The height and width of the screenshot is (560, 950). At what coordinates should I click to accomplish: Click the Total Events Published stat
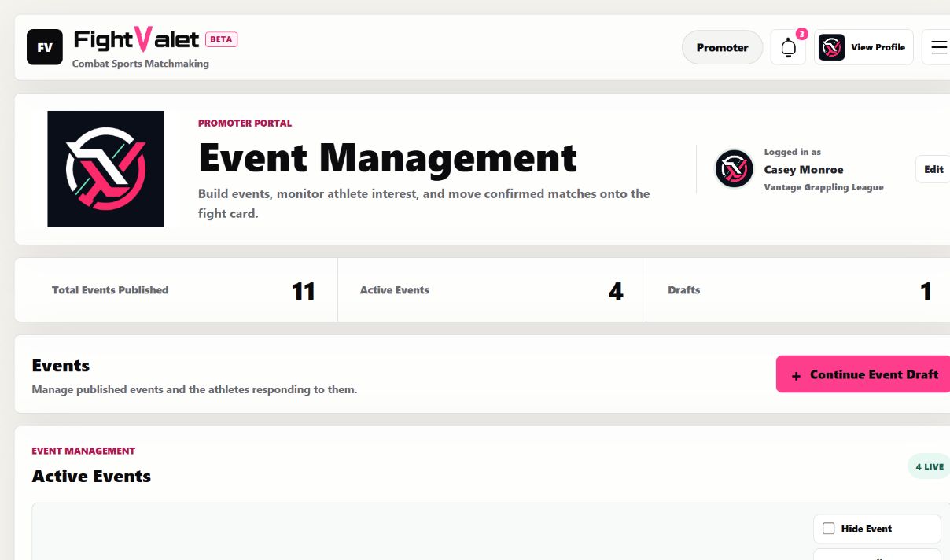(x=176, y=290)
